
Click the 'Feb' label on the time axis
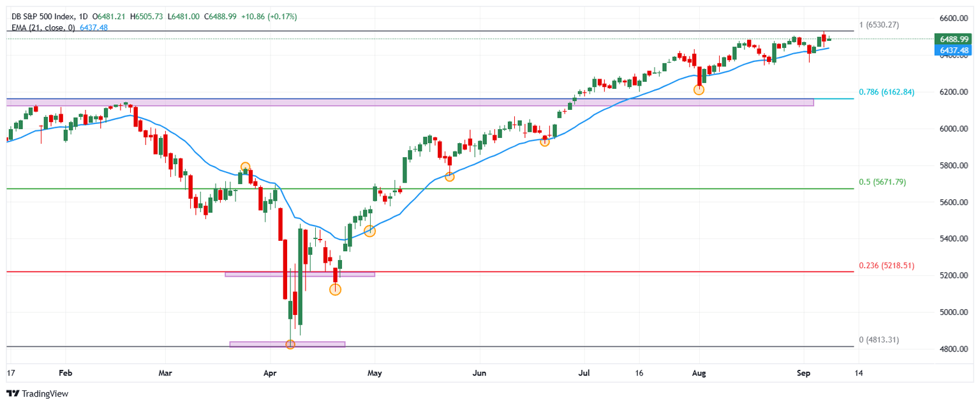[64, 372]
